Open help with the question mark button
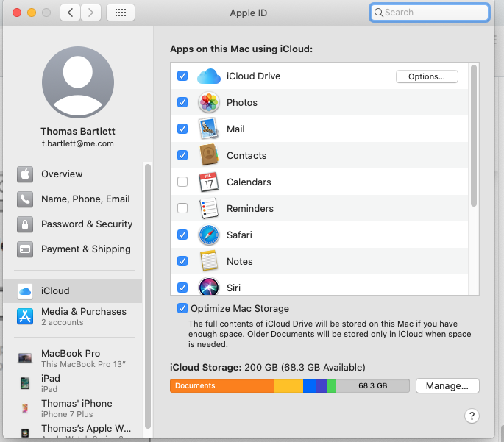504x442 pixels. [x=472, y=416]
